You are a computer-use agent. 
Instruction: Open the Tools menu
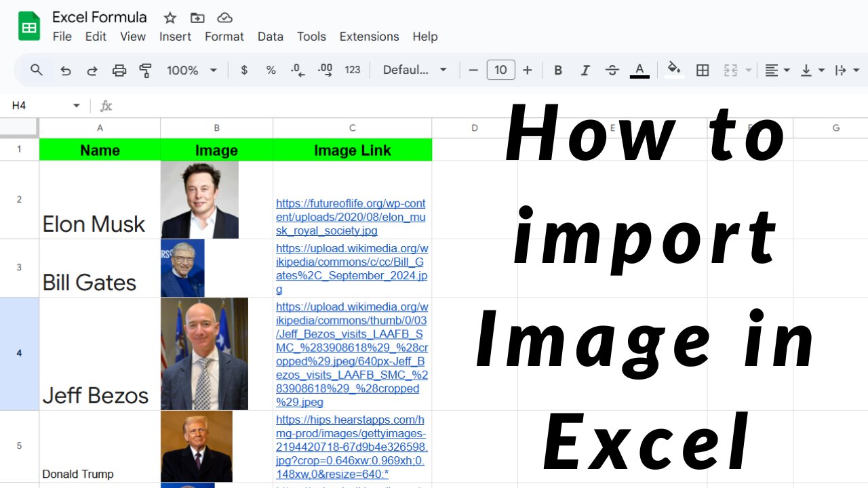[x=311, y=37]
